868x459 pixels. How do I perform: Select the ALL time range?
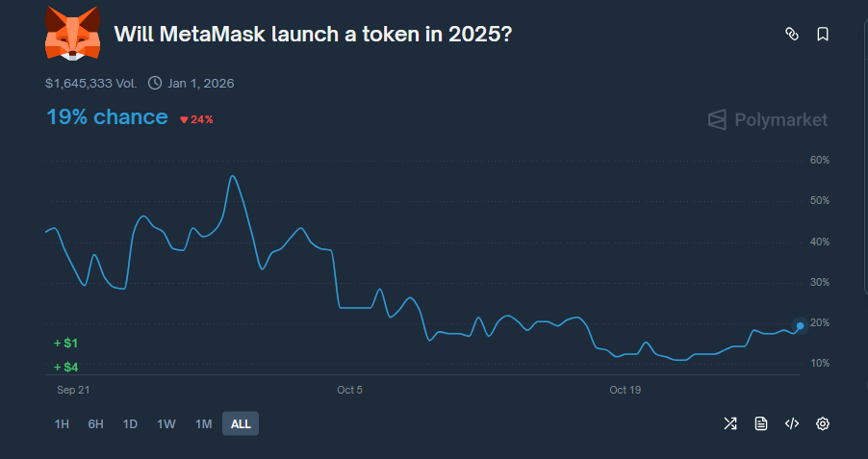[241, 423]
